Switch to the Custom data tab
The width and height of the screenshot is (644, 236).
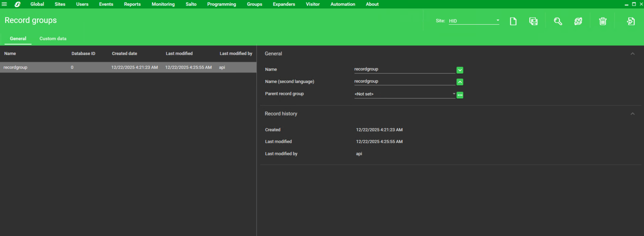coord(53,39)
